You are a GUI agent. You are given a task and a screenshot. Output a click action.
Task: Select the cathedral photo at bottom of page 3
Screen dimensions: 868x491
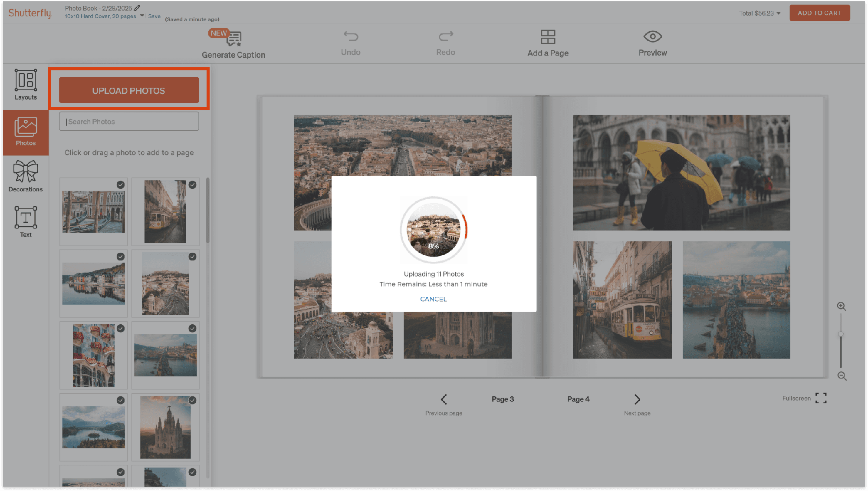tap(457, 335)
